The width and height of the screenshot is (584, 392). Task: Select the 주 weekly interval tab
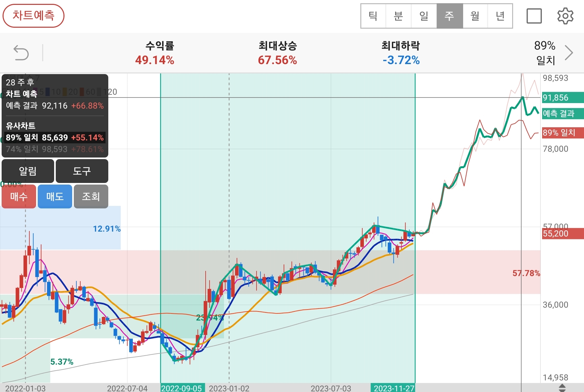[450, 16]
